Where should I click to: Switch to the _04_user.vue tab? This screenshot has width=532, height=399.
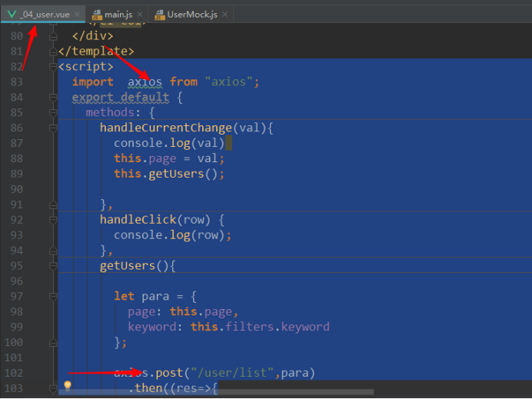[x=43, y=15]
